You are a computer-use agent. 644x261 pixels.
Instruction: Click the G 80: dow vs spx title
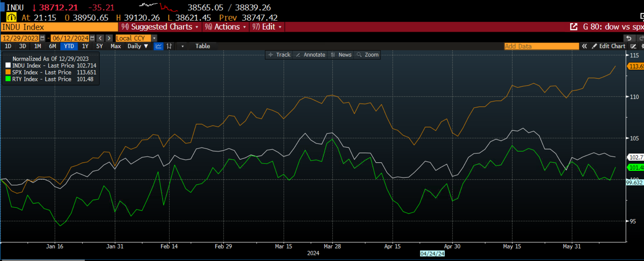click(x=613, y=27)
